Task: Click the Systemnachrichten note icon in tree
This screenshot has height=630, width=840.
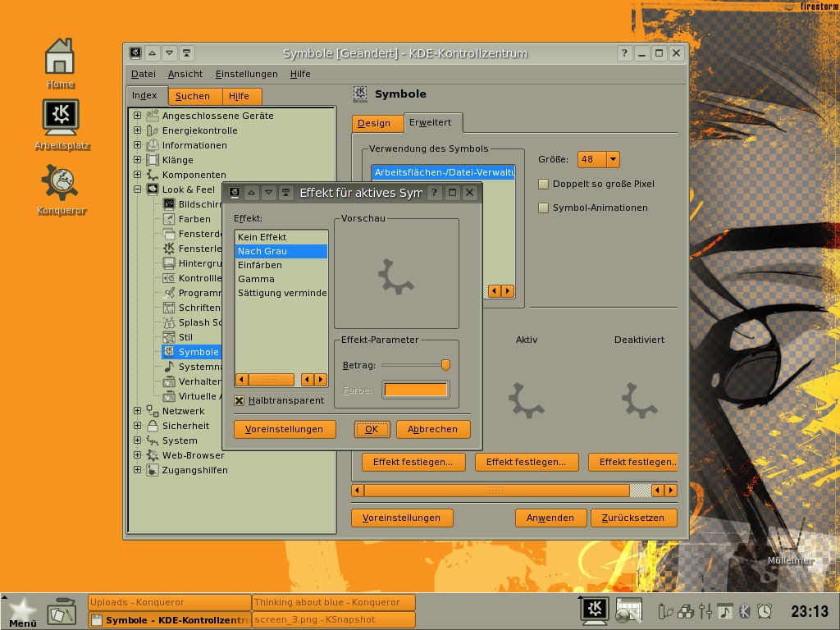Action: click(x=169, y=367)
